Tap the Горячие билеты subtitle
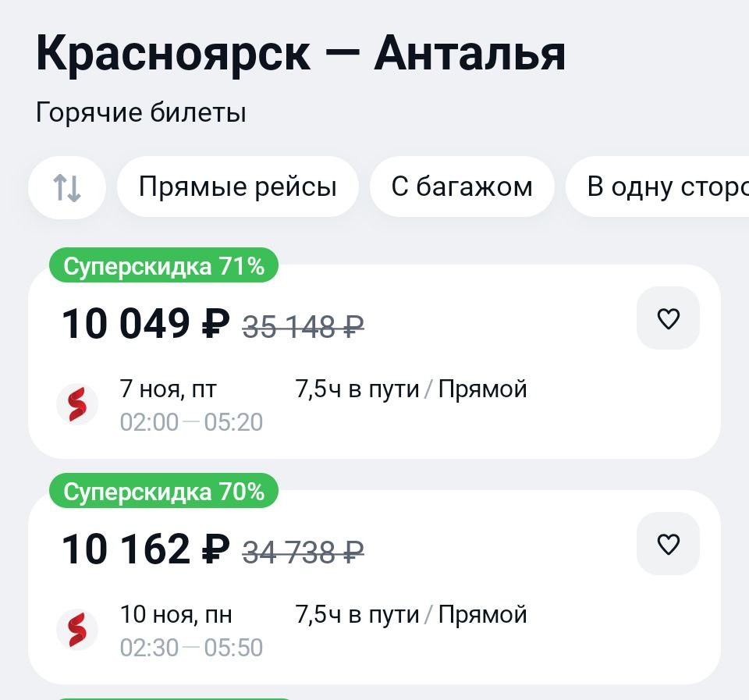The image size is (749, 700). [141, 113]
